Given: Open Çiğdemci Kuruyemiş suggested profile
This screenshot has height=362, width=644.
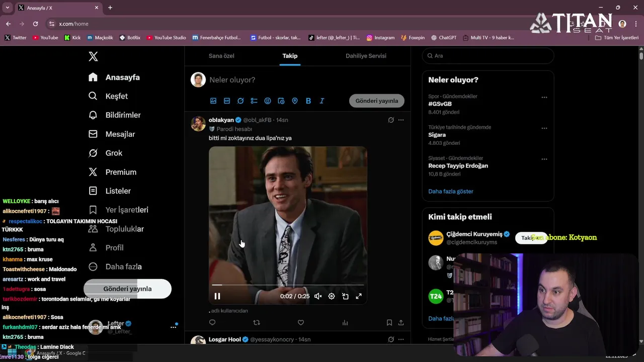Looking at the screenshot, I should tap(474, 234).
